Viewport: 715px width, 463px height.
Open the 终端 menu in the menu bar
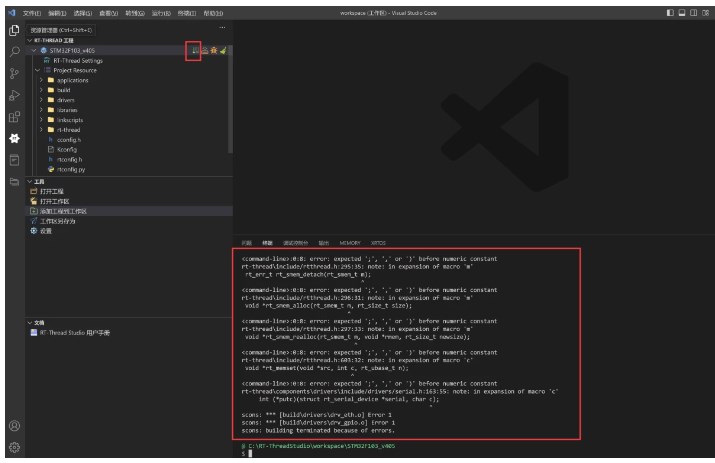click(x=187, y=13)
